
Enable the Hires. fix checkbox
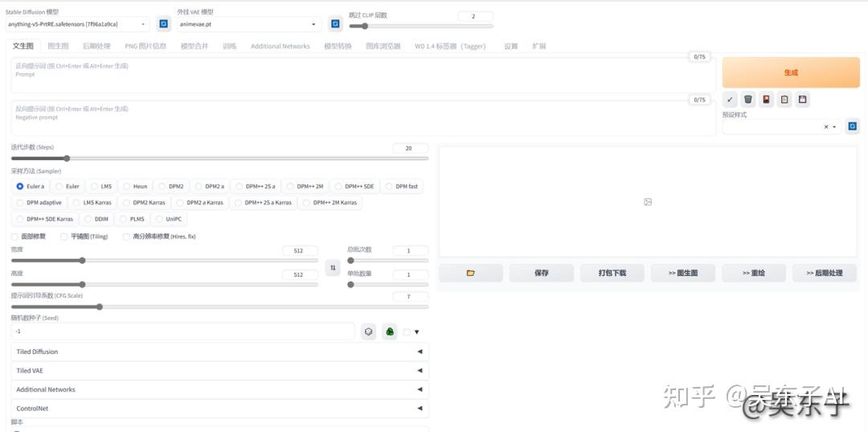pyautogui.click(x=126, y=237)
